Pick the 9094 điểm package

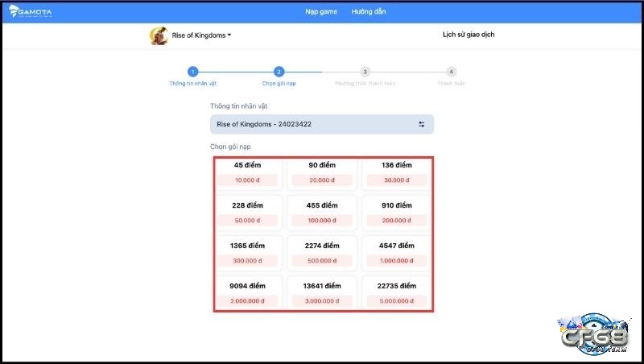pos(247,293)
